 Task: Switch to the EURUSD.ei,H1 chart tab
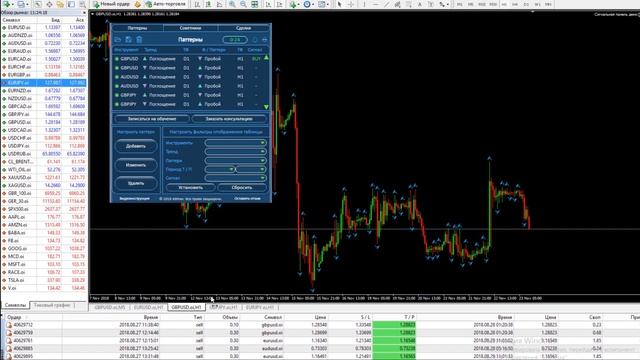click(x=148, y=307)
